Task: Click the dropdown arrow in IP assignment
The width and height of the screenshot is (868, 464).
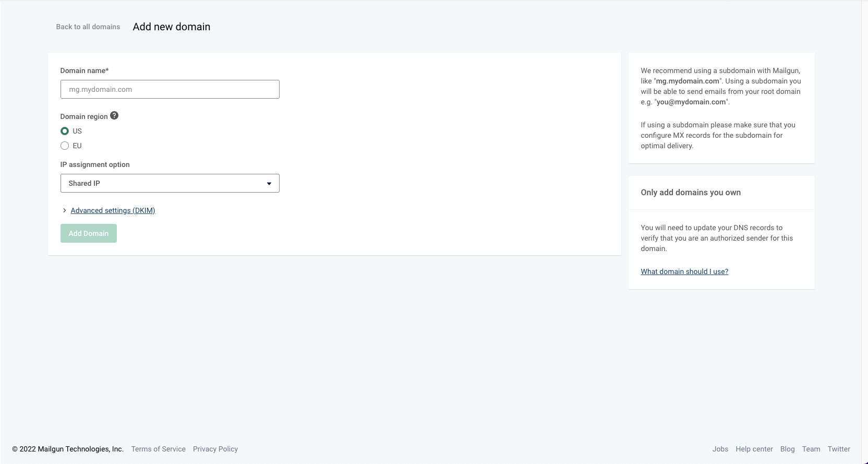Action: (269, 183)
